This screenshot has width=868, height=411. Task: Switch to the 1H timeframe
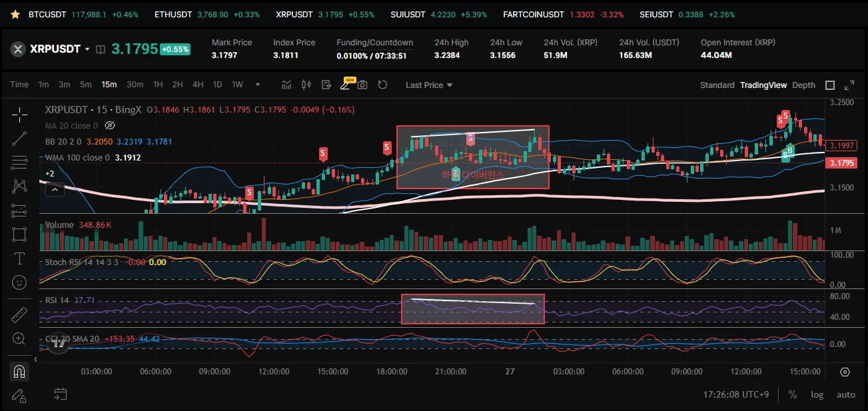coord(158,85)
